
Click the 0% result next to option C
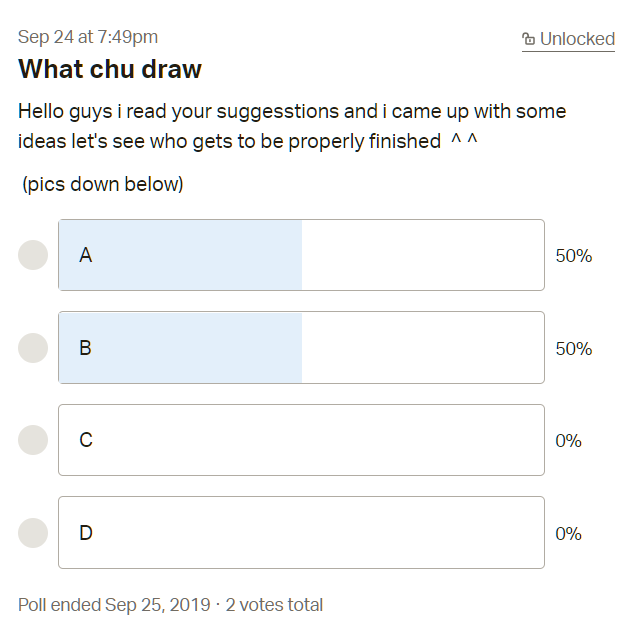pos(569,441)
